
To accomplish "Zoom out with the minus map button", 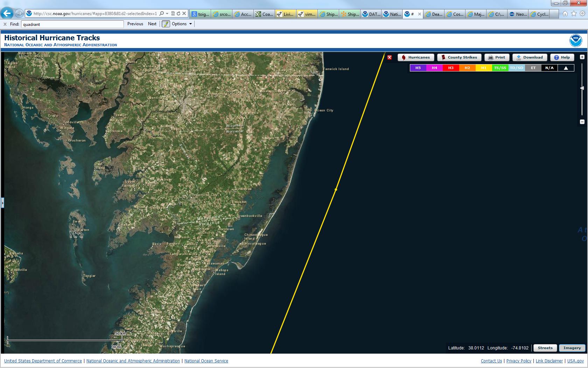I will coord(582,122).
